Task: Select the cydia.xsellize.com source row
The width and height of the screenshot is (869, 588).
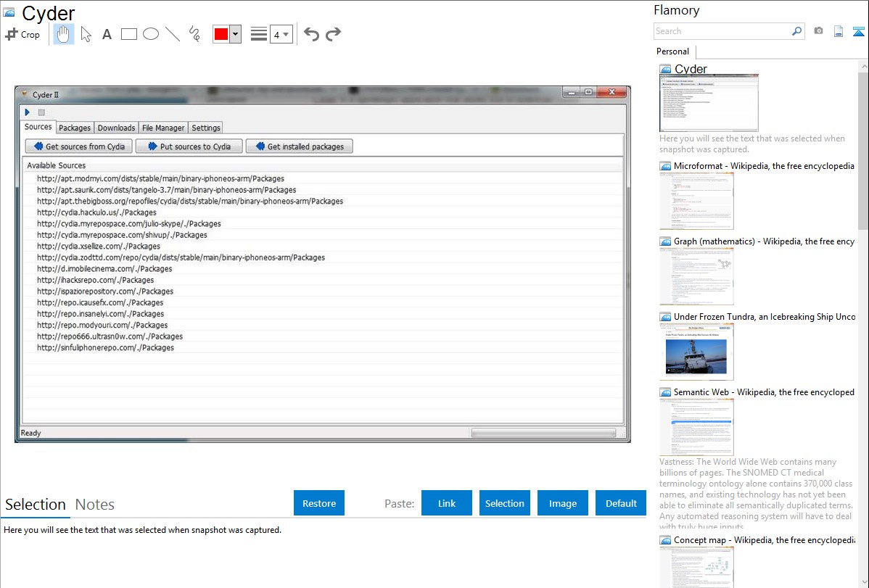Action: [x=323, y=246]
